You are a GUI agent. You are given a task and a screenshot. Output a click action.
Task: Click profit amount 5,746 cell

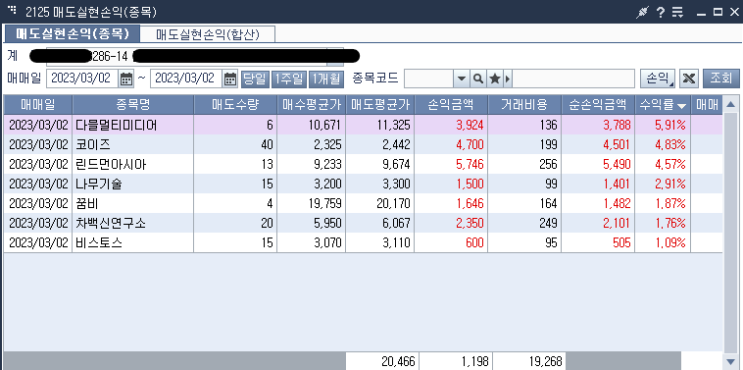pos(451,164)
